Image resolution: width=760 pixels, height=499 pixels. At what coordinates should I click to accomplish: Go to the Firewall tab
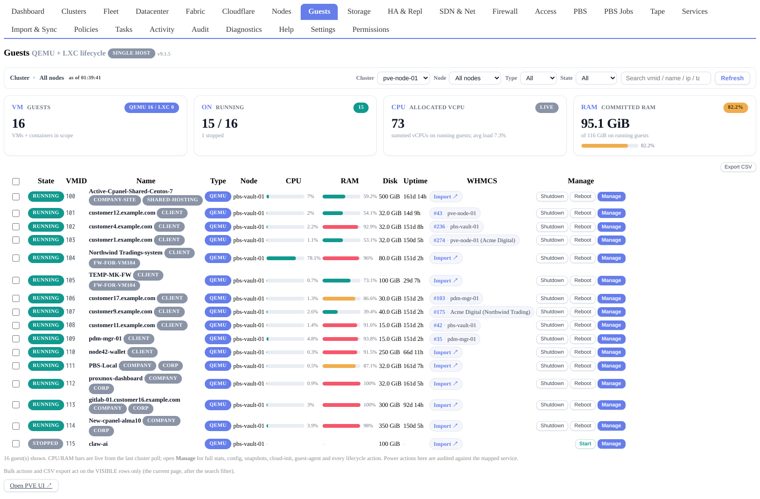tap(505, 11)
